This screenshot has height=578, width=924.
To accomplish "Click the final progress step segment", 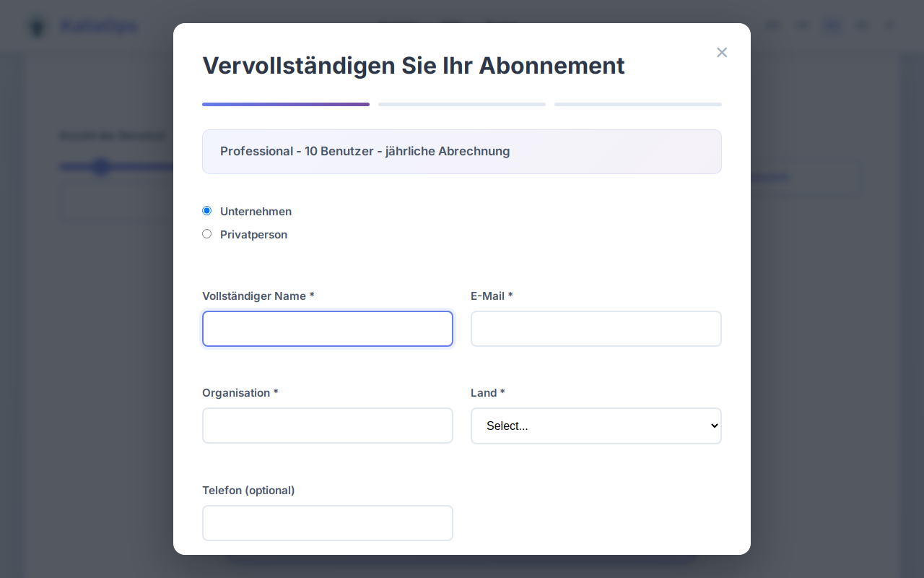I will 637,104.
